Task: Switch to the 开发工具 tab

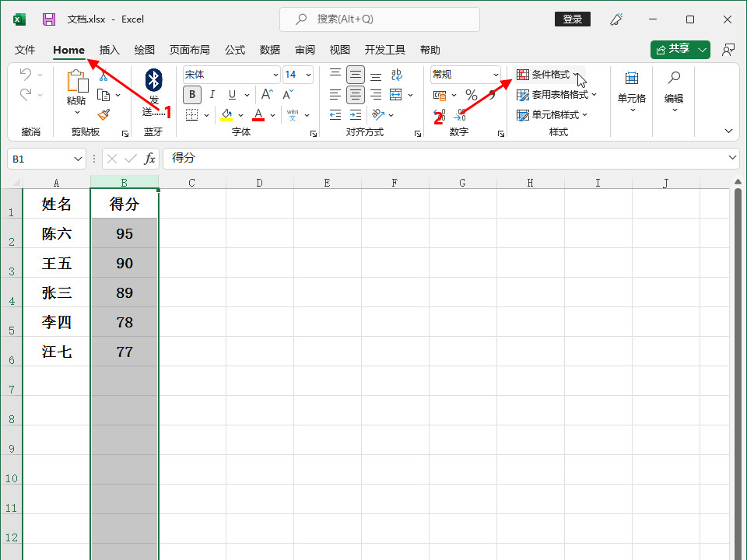Action: coord(384,50)
